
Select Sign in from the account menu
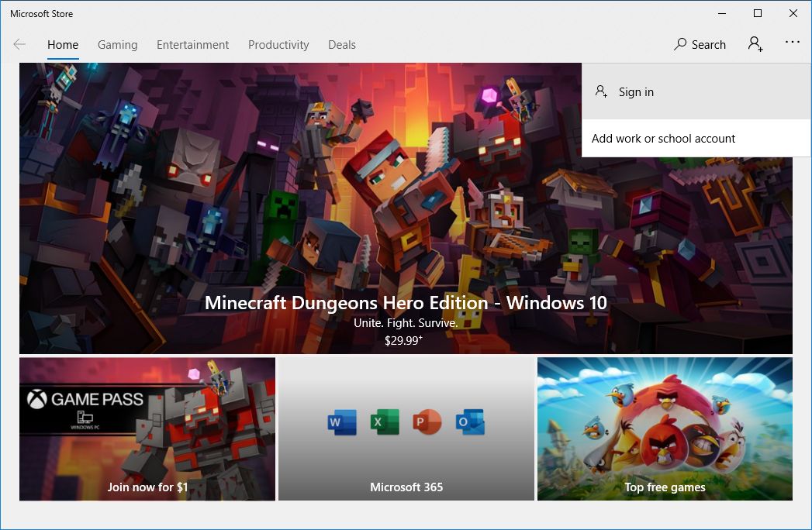click(x=635, y=91)
